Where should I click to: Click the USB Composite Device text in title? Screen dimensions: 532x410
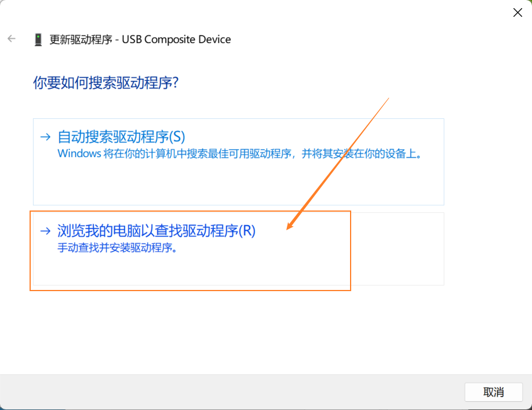click(x=176, y=39)
